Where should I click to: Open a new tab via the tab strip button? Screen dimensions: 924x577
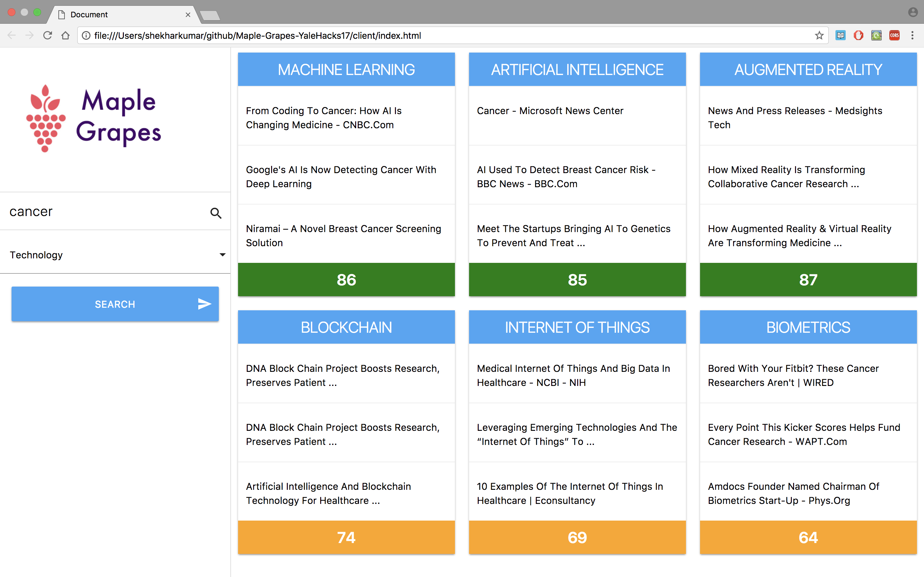pyautogui.click(x=210, y=15)
